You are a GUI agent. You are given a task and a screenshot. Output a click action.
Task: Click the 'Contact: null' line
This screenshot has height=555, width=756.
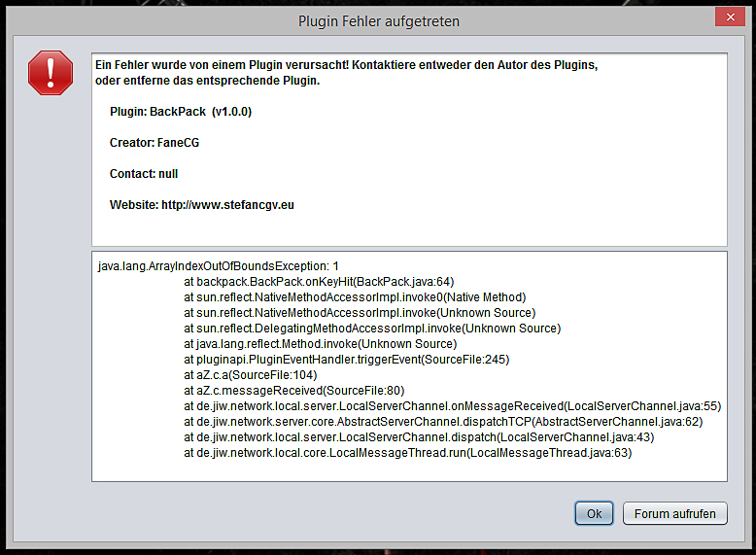[x=144, y=174]
